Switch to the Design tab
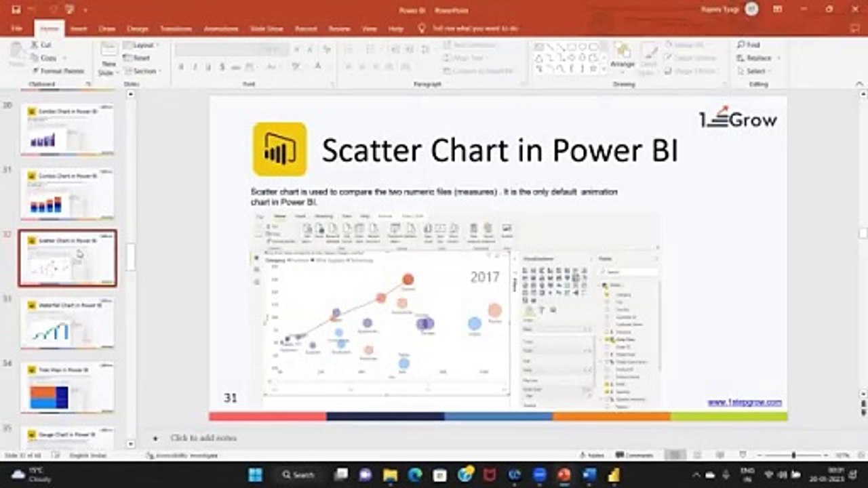Screen dimensions: 868x488 [x=138, y=29]
